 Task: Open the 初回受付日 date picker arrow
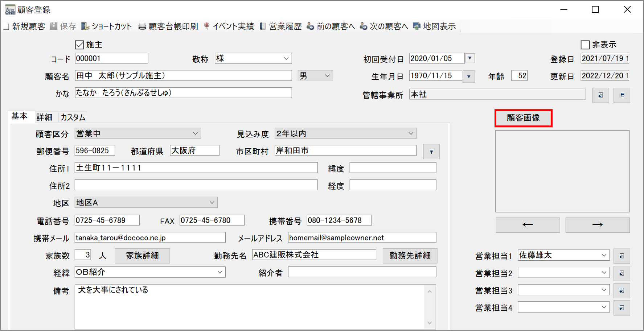pos(470,58)
